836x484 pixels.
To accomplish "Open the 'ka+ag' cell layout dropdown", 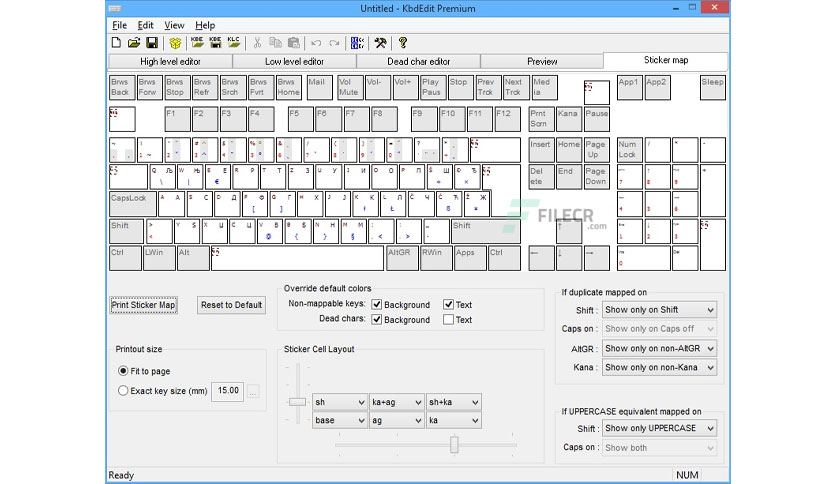I will click(x=397, y=402).
